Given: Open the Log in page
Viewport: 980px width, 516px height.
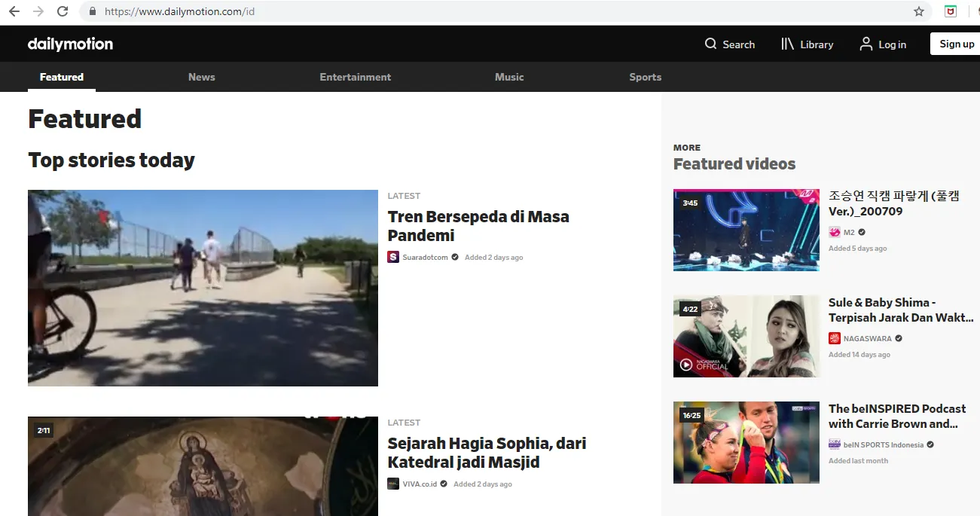Looking at the screenshot, I should click(883, 44).
